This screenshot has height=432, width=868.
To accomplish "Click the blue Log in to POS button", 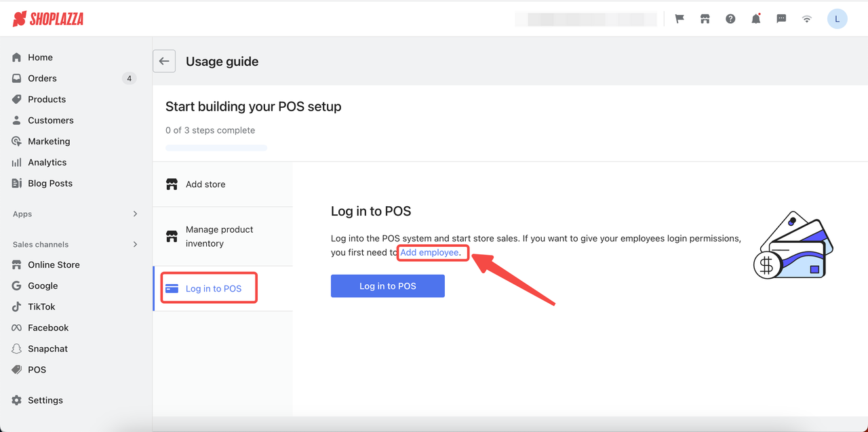I will (x=388, y=286).
